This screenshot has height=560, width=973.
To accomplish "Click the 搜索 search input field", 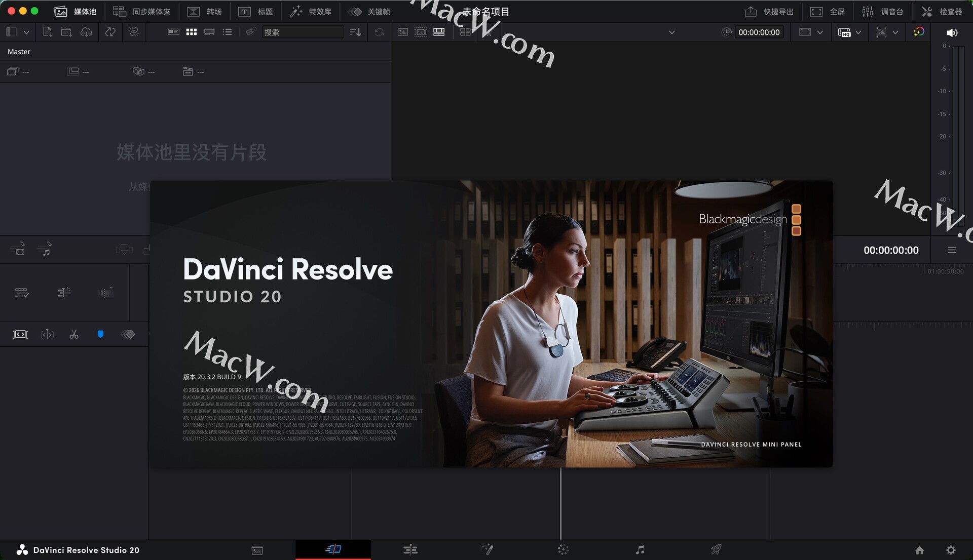I will [x=302, y=32].
